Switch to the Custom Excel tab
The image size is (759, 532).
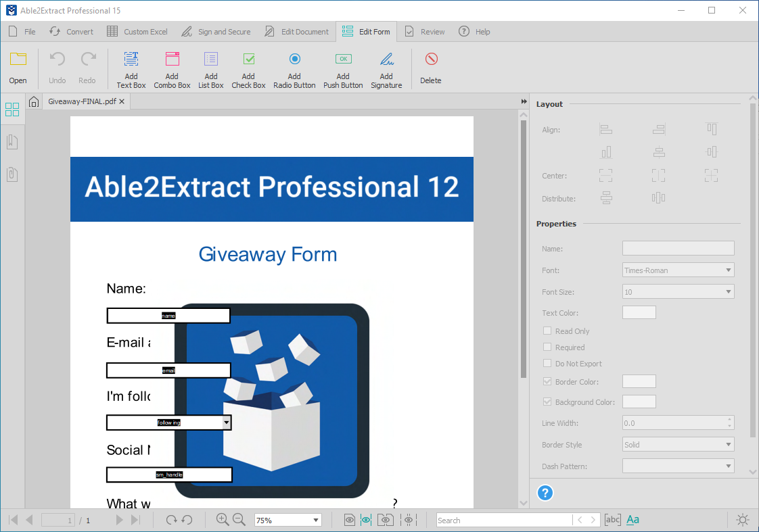tap(137, 32)
